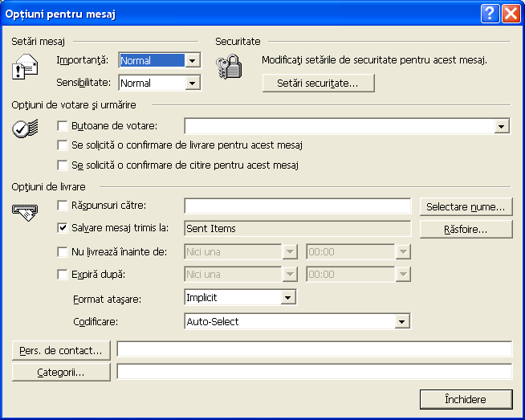
Task: Check the read confirmation request option
Action: pos(63,165)
